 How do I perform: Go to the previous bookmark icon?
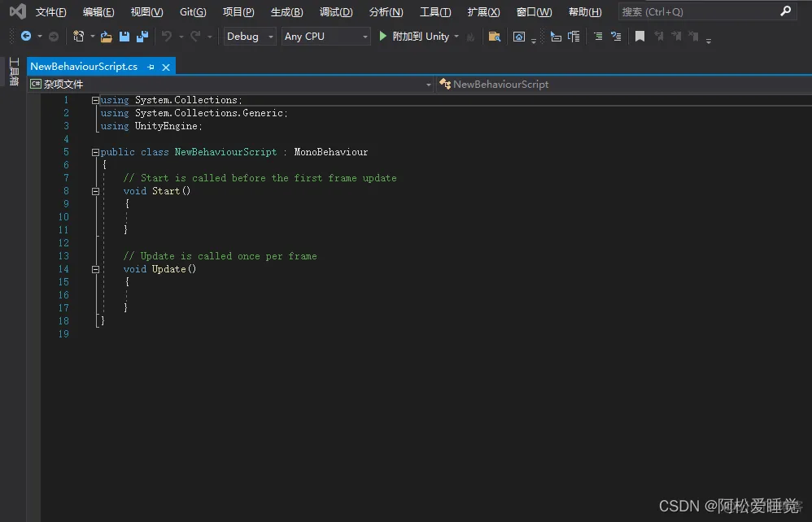tap(659, 37)
